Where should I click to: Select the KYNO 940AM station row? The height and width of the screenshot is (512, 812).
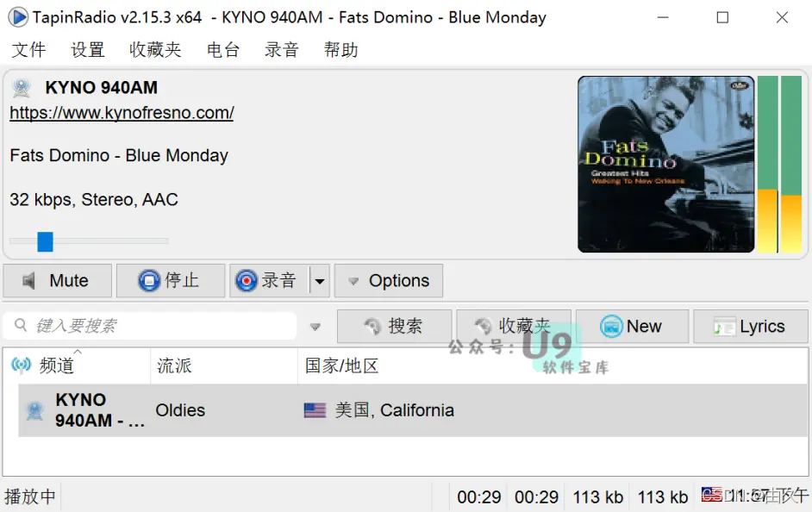coord(413,410)
